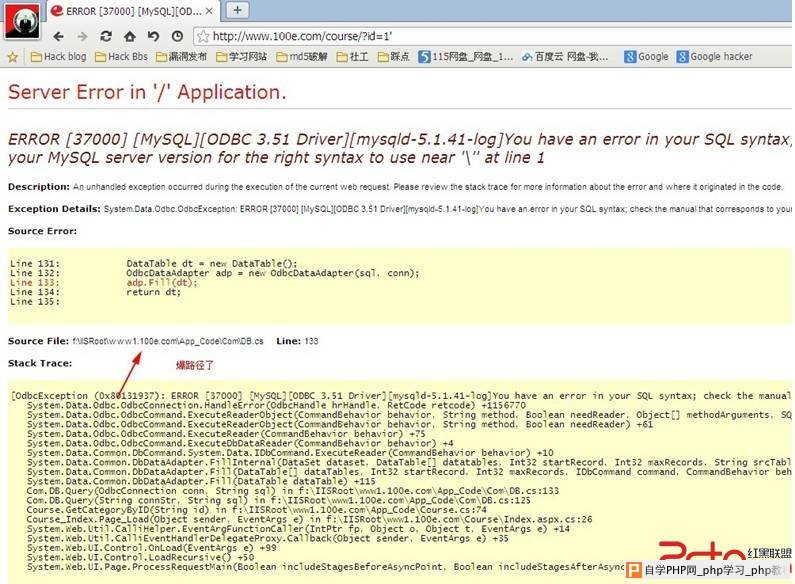
Task: Click the bookmarks bar star icon
Action: tap(13, 57)
